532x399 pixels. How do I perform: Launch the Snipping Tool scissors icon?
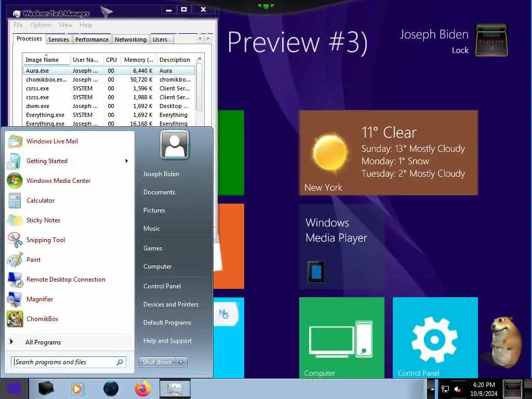tap(15, 240)
